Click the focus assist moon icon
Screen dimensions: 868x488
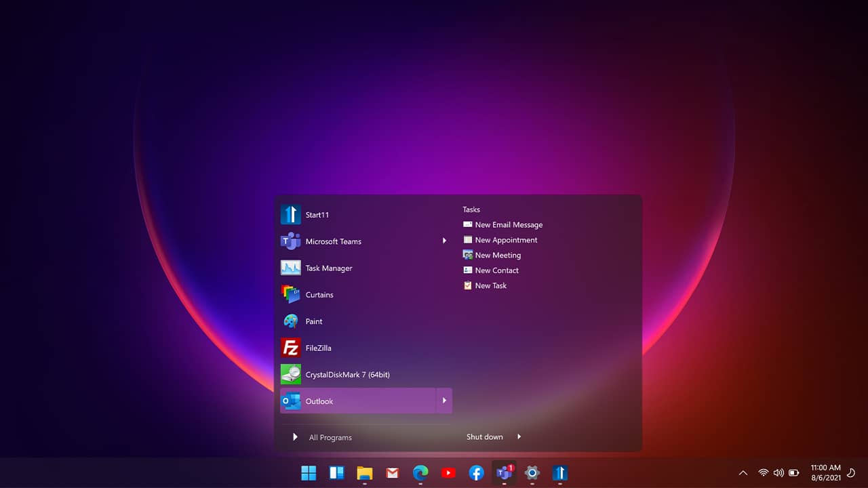tap(852, 472)
